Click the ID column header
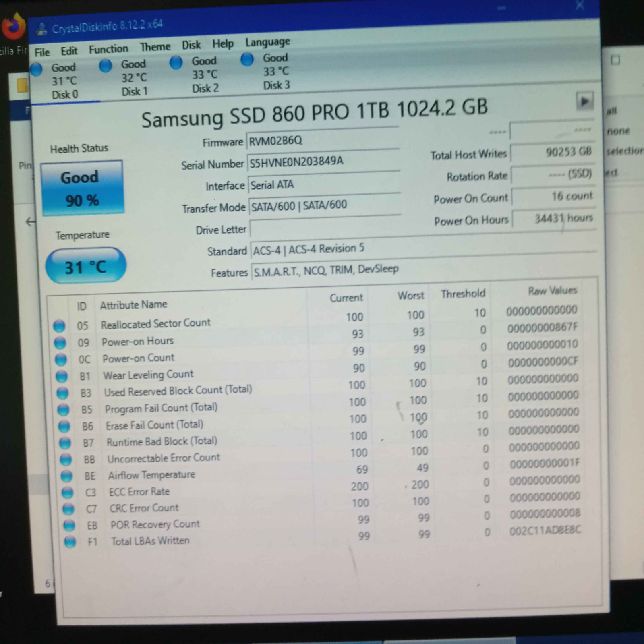The height and width of the screenshot is (644, 644). coord(81,306)
